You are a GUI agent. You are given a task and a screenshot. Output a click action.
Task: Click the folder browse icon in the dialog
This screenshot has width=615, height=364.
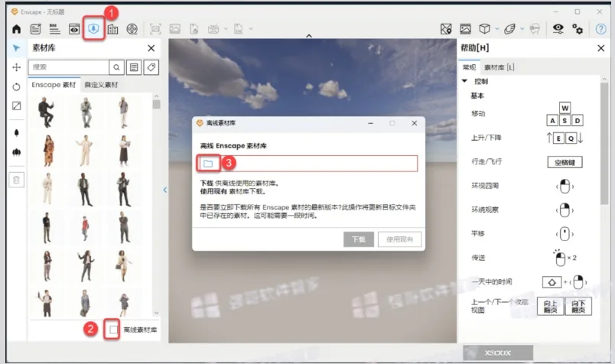tap(208, 164)
